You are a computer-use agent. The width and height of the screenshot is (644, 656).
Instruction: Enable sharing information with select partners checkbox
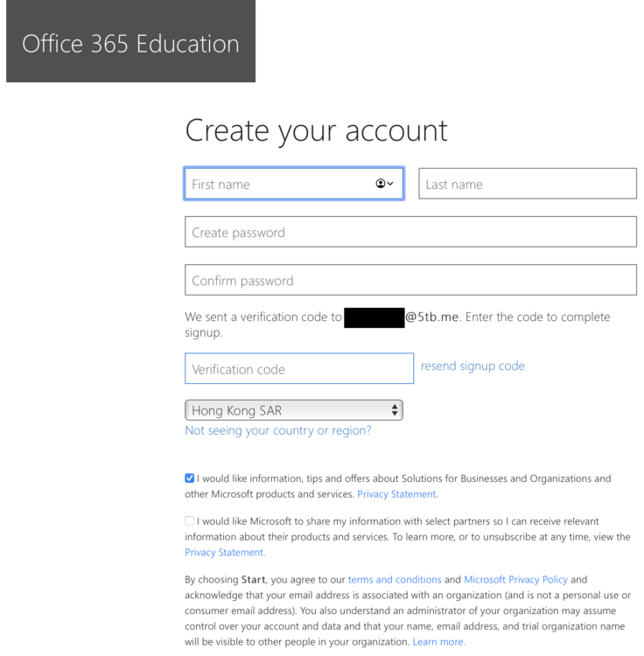point(190,521)
